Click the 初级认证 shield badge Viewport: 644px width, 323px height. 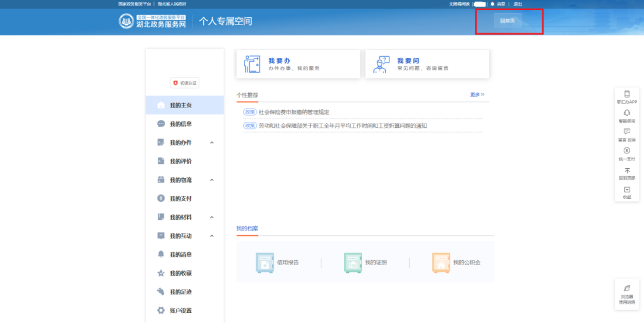pyautogui.click(x=184, y=83)
